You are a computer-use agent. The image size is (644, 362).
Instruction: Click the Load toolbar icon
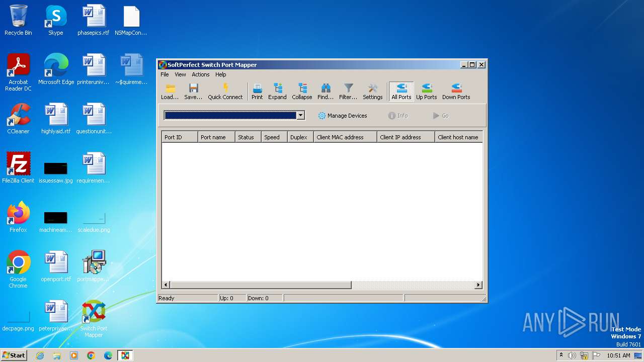pos(170,92)
